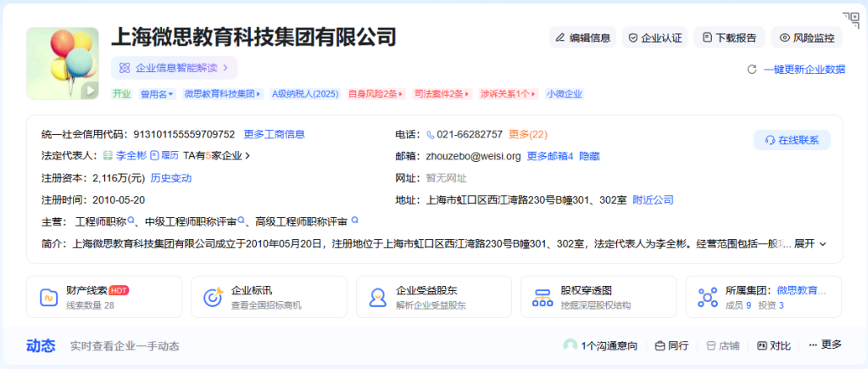
Task: Open 对比 compare option
Action: 774,346
